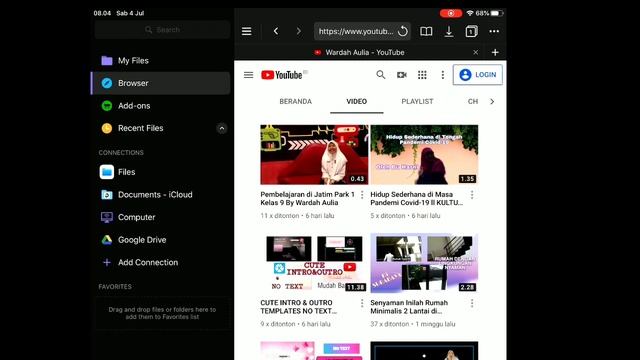Viewport: 640px width, 360px height.
Task: Show more channel tabs with right chevron
Action: tap(492, 102)
